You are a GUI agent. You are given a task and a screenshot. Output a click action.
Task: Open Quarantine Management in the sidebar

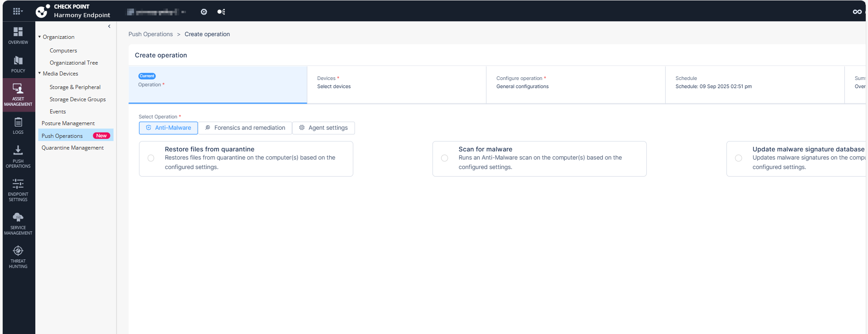coord(72,148)
